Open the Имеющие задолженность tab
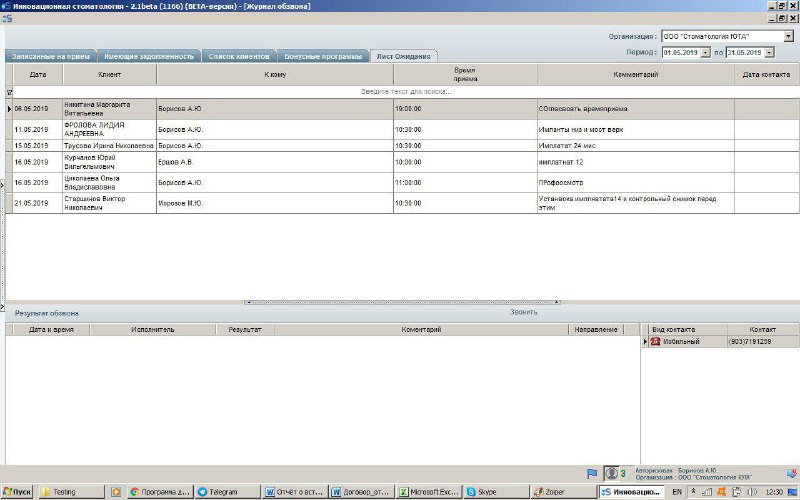 (152, 56)
